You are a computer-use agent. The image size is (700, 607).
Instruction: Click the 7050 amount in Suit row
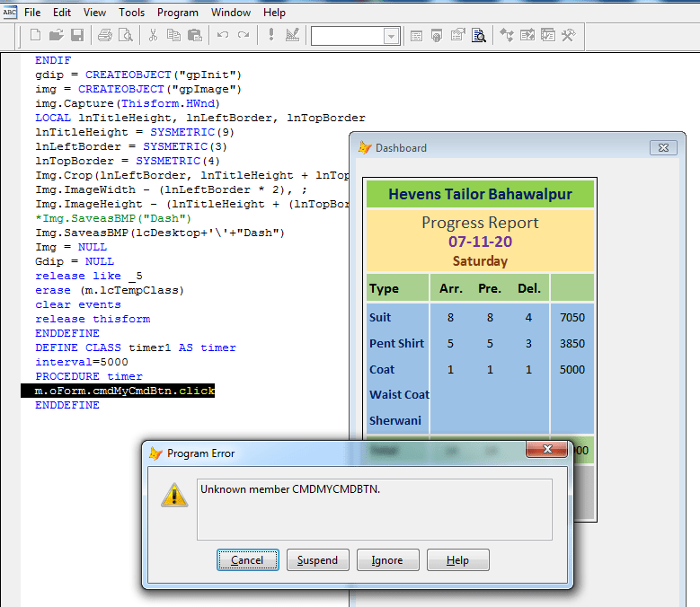pyautogui.click(x=572, y=318)
